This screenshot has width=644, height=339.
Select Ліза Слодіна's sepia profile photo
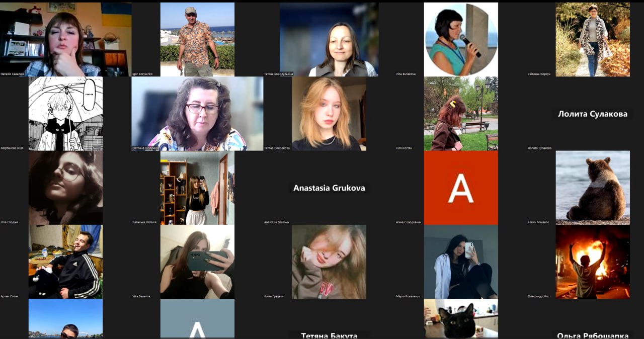[65, 188]
